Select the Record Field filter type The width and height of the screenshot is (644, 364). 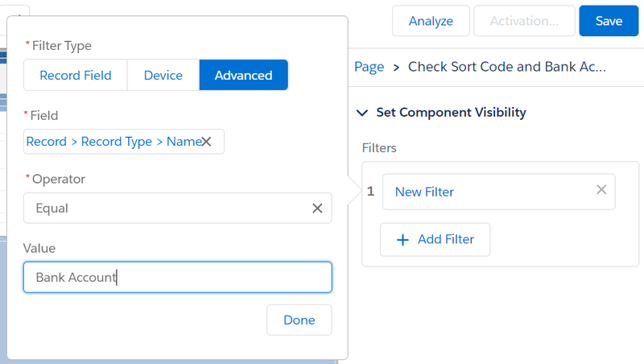pos(75,76)
